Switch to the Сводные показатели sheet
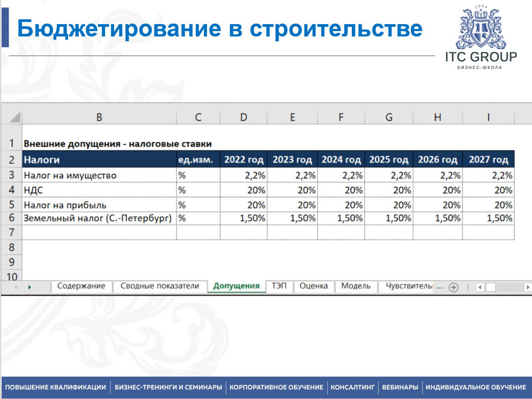This screenshot has width=532, height=399. click(159, 286)
